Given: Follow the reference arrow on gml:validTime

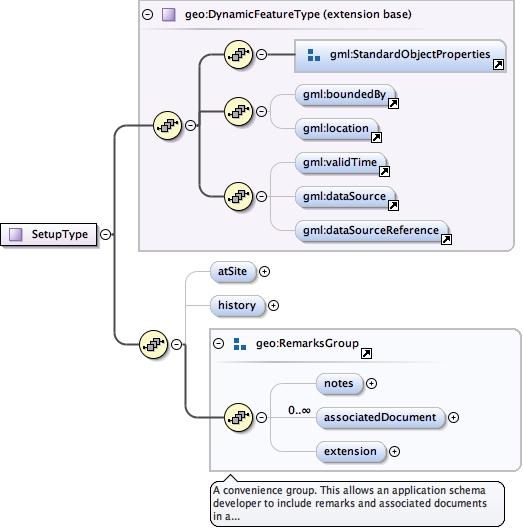Looking at the screenshot, I should (384, 171).
